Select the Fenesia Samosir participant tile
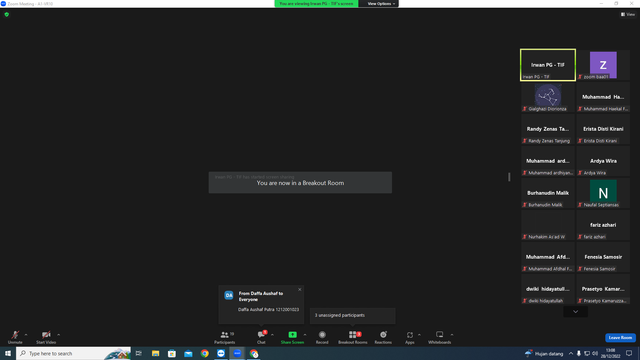The height and width of the screenshot is (360, 640). click(x=603, y=257)
